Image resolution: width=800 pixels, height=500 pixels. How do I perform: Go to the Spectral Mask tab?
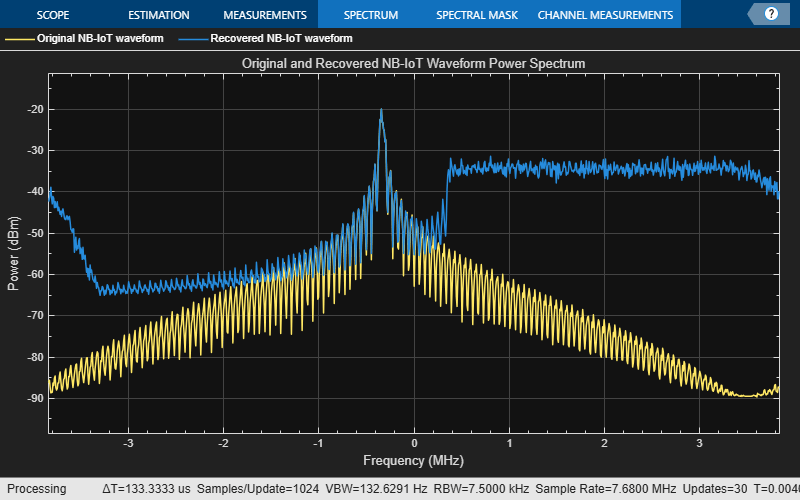click(x=476, y=15)
